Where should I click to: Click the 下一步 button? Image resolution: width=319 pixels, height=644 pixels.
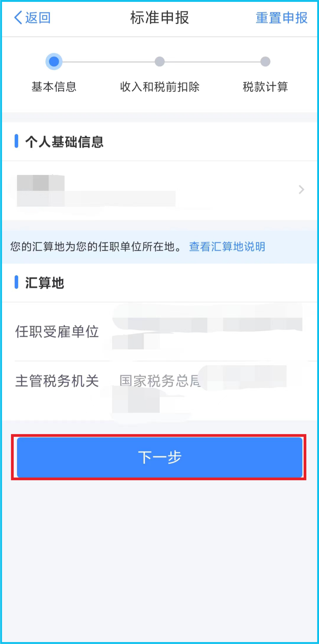159,457
